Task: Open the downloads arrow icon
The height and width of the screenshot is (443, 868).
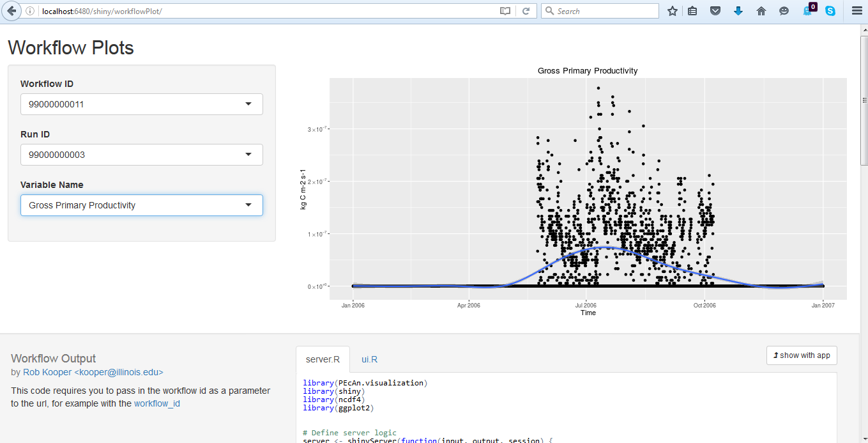Action: (738, 11)
